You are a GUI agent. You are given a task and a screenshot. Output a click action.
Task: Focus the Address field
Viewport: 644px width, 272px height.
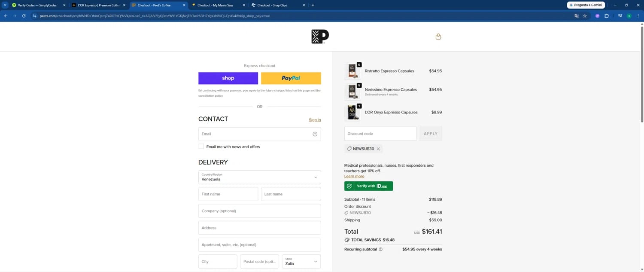coord(259,228)
